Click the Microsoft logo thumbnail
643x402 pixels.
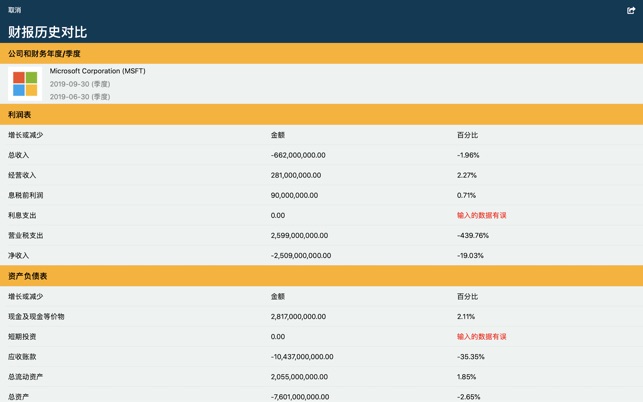pos(25,84)
